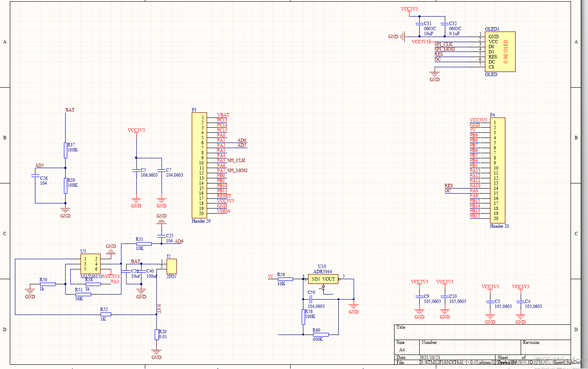
Task: Select the U10 ADR5044 regulator symbol
Action: [323, 279]
